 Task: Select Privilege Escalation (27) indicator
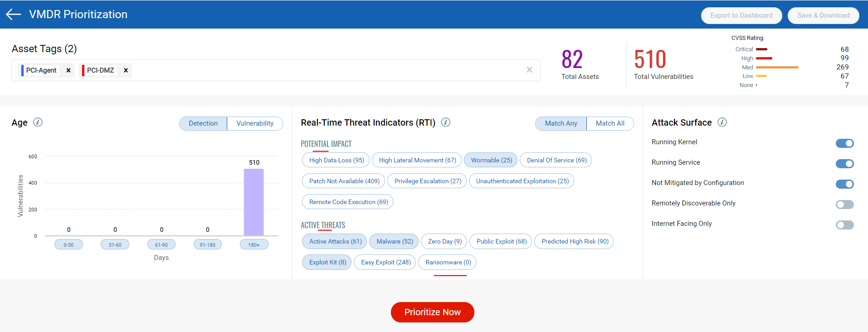(428, 181)
